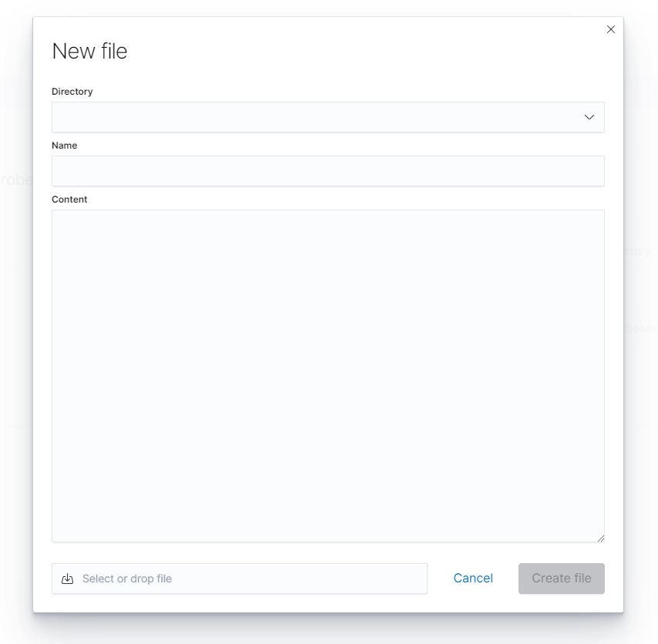Click the upload icon in file picker
This screenshot has height=644, width=658.
pyautogui.click(x=67, y=579)
